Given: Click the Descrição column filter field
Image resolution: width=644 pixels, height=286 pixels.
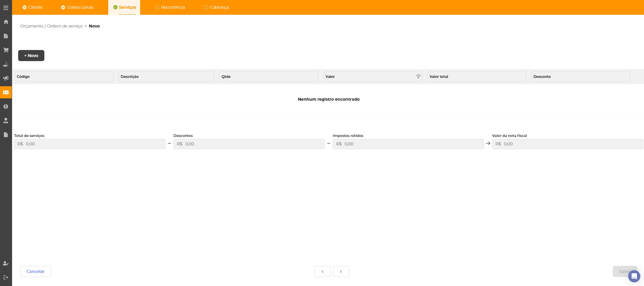Looking at the screenshot, I should pos(166,77).
